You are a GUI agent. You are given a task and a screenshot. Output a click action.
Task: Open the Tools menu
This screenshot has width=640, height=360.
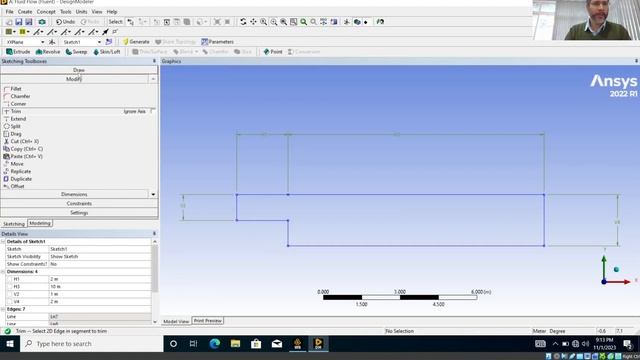tap(66, 12)
